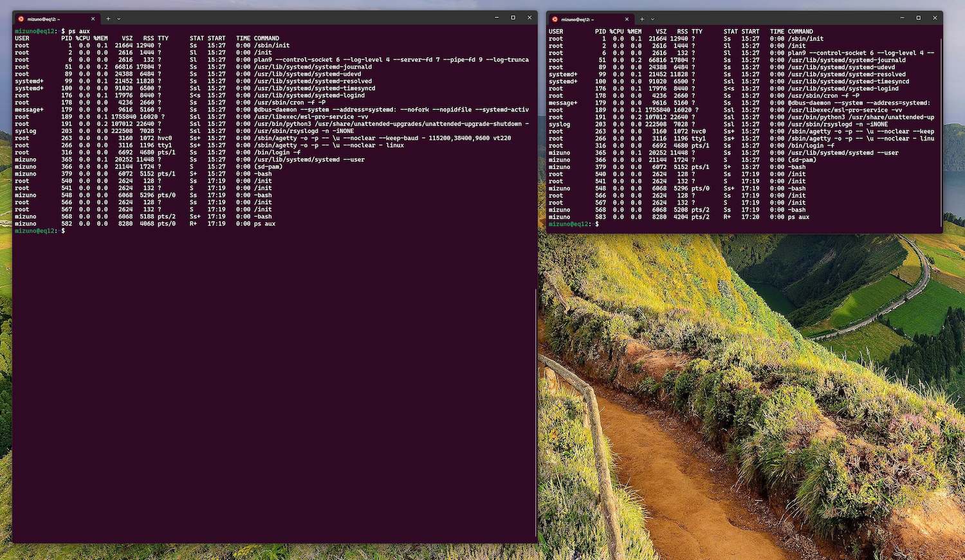Click '(sd-pam)' in the right terminal
Image resolution: width=965 pixels, height=560 pixels.
click(x=802, y=159)
